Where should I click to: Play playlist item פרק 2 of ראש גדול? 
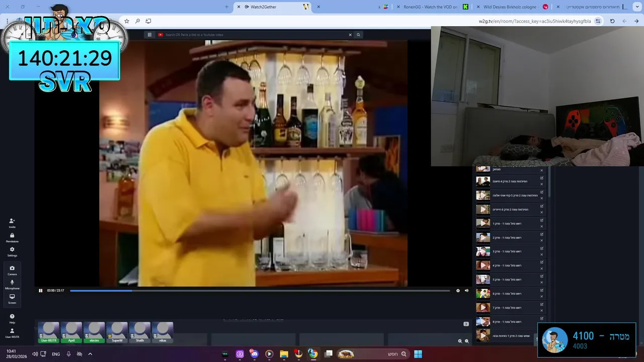[x=483, y=237]
